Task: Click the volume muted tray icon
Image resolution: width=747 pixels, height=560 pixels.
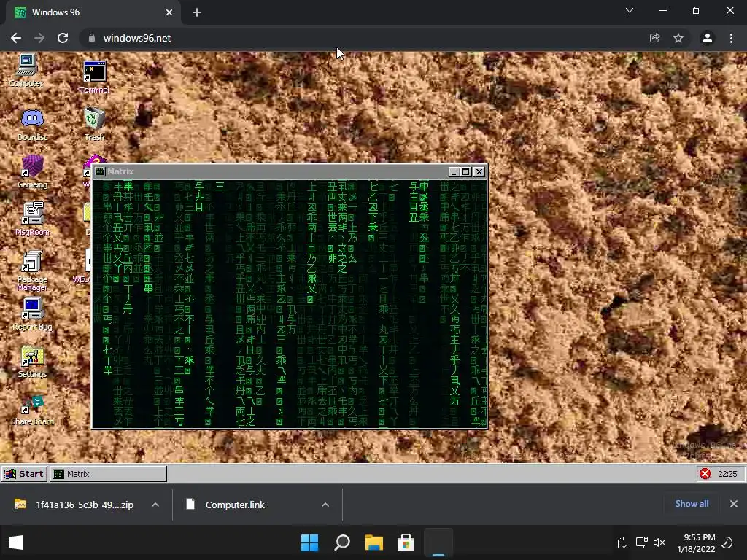Action: (659, 542)
